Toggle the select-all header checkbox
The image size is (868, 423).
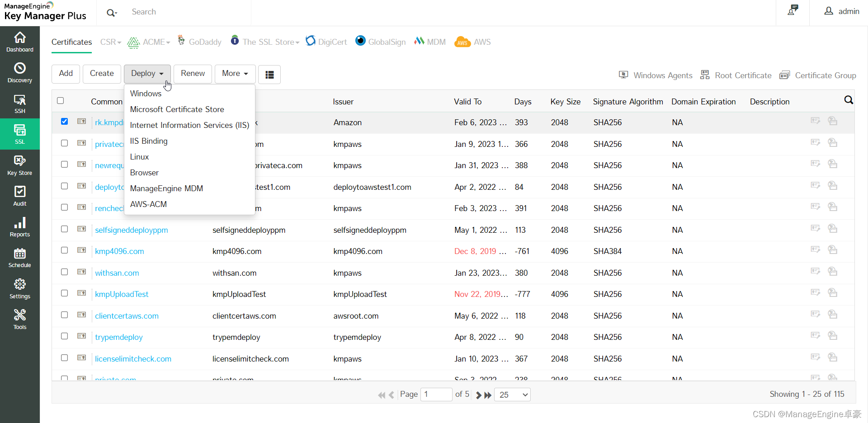(x=61, y=101)
